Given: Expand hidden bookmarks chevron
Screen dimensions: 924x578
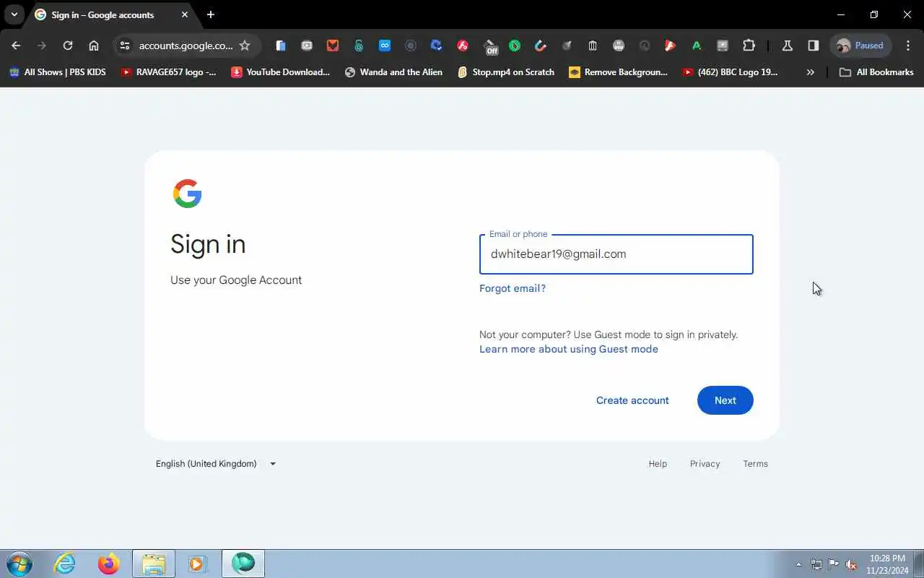Looking at the screenshot, I should point(810,72).
